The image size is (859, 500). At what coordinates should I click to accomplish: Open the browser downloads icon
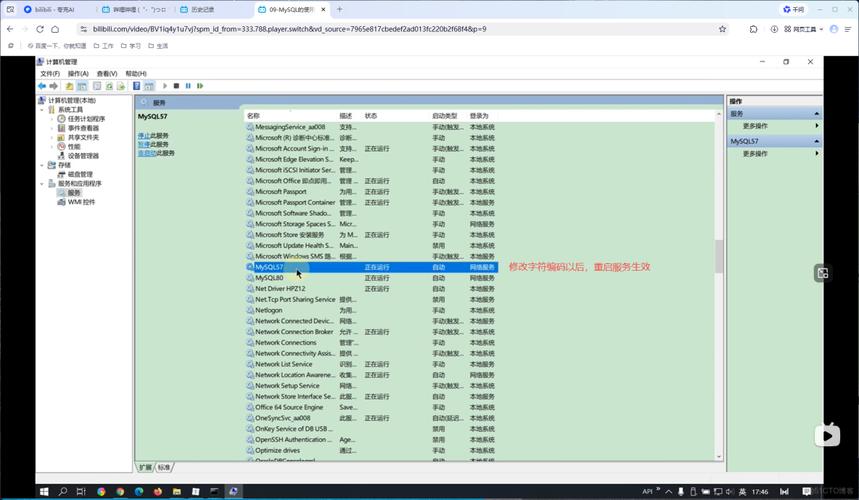click(x=774, y=29)
